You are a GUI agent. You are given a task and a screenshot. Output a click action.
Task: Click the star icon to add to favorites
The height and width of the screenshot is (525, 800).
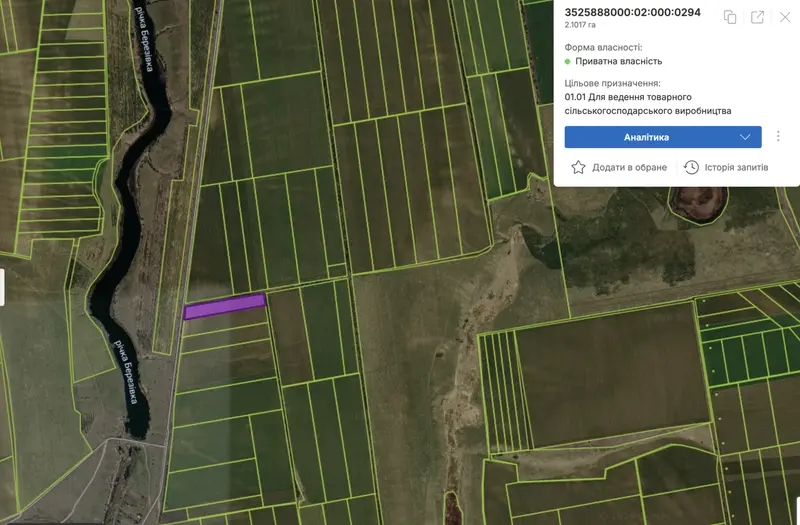click(578, 167)
